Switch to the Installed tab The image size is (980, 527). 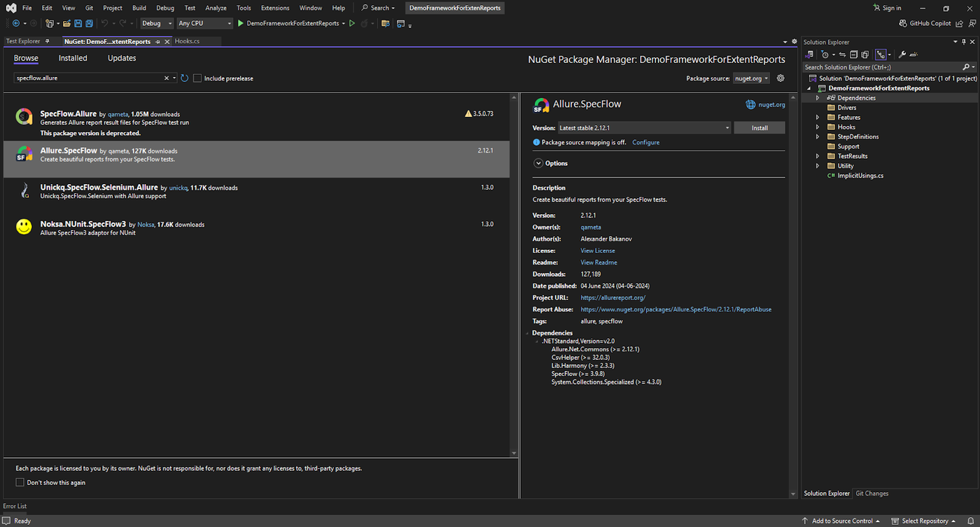point(73,58)
